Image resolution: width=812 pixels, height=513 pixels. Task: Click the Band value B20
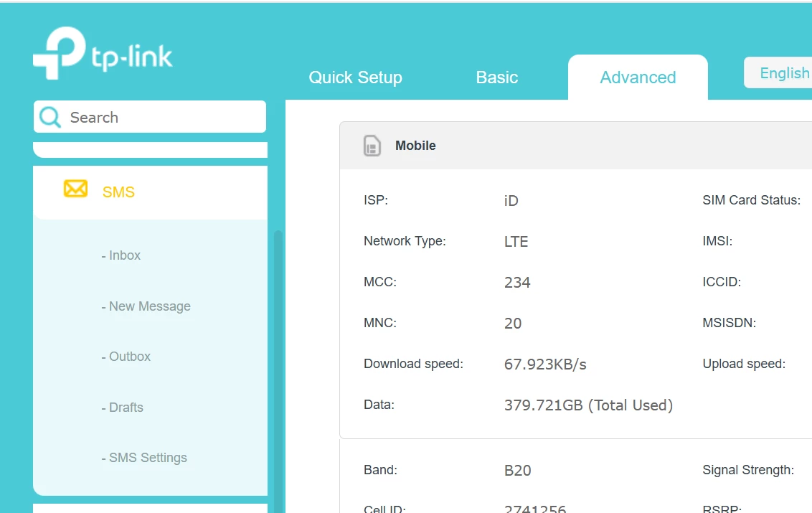pos(517,471)
